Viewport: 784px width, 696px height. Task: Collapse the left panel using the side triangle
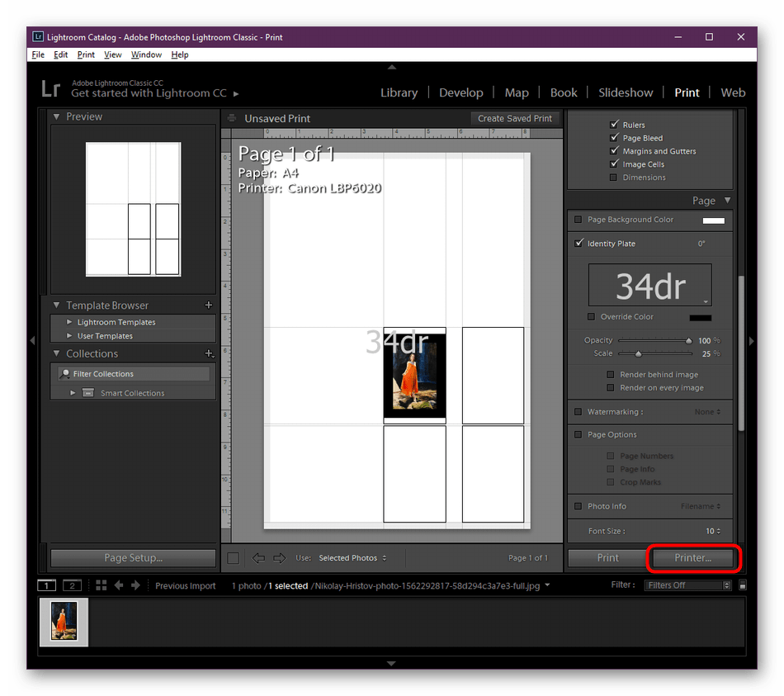click(33, 341)
